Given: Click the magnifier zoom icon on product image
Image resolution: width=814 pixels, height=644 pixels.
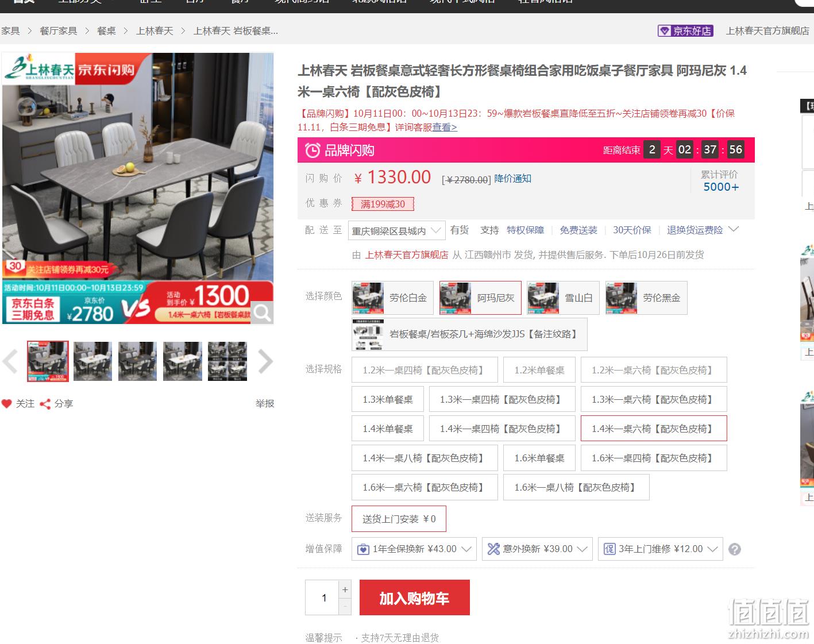Looking at the screenshot, I should point(262,313).
